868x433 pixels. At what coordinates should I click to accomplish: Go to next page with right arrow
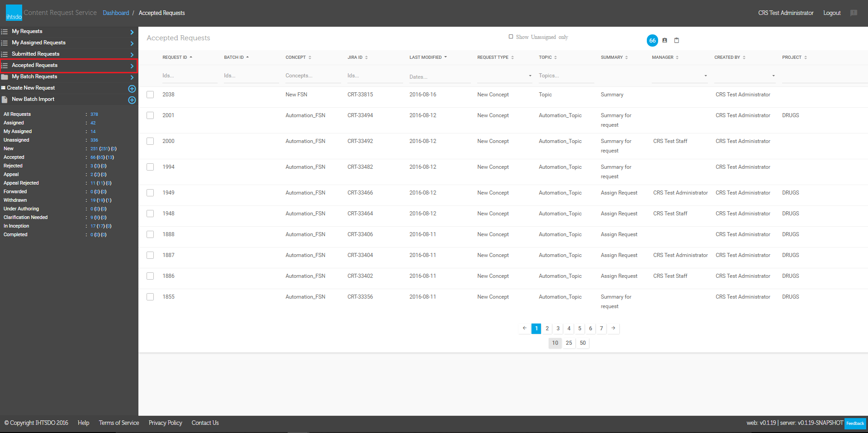point(613,328)
